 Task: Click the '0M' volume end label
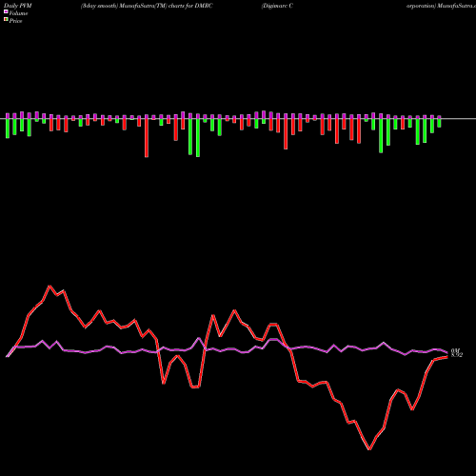(x=456, y=350)
